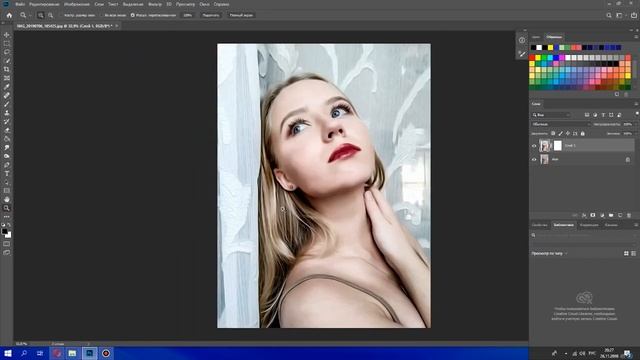Select the History Brush tool
This screenshot has height=360, width=640.
7,121
